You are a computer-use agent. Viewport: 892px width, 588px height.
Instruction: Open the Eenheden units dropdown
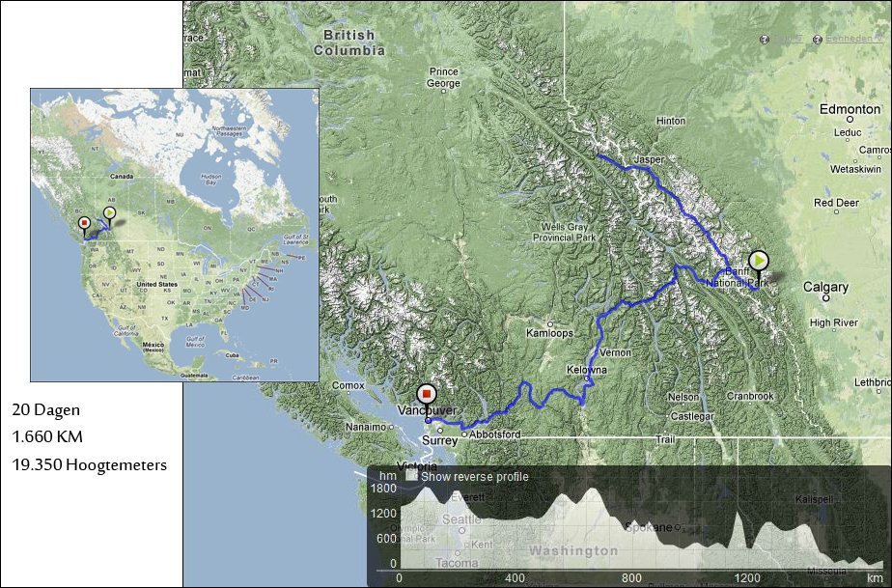[x=851, y=39]
